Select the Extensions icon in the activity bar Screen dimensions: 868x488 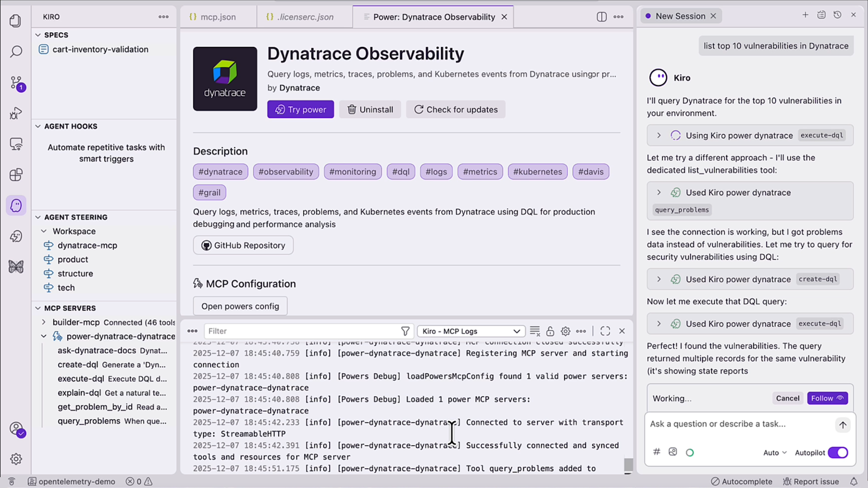click(16, 174)
